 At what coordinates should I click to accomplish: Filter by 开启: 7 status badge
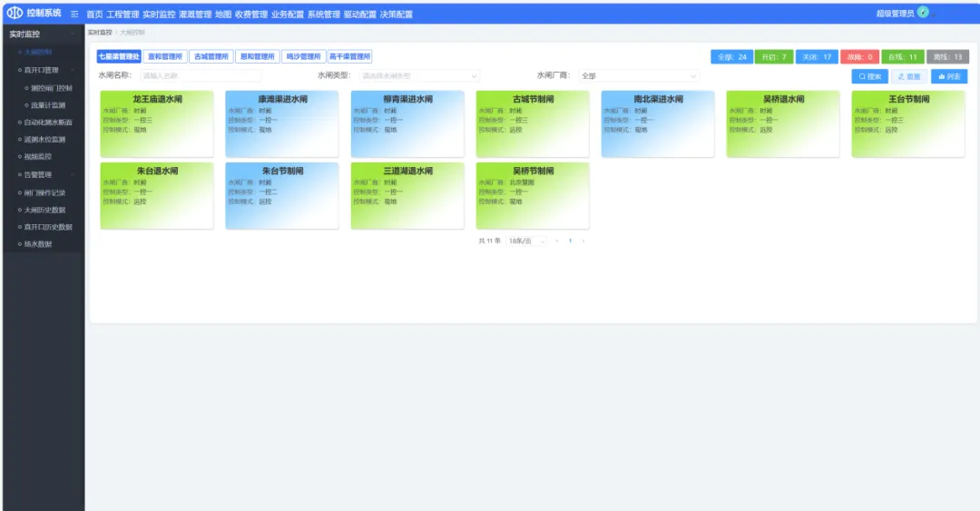pyautogui.click(x=774, y=57)
